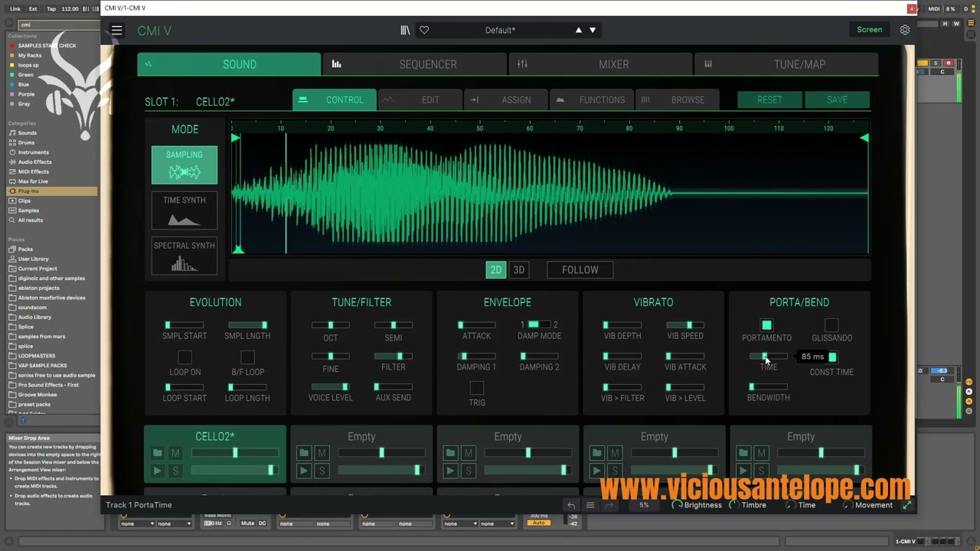This screenshot has width=980, height=551.
Task: Select Sounds category in Ableton browser
Action: click(x=27, y=133)
